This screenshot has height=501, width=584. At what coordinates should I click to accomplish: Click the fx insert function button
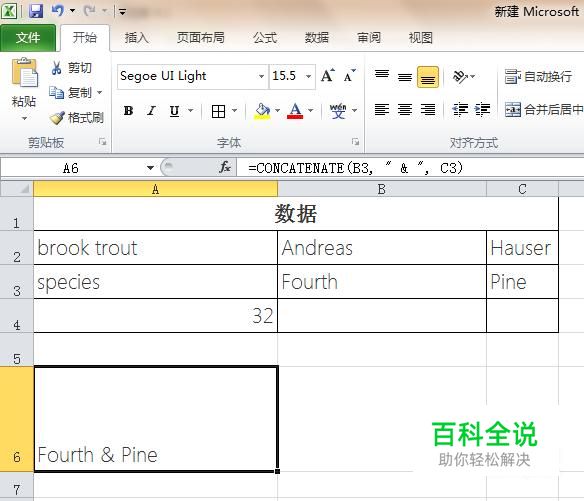(225, 168)
